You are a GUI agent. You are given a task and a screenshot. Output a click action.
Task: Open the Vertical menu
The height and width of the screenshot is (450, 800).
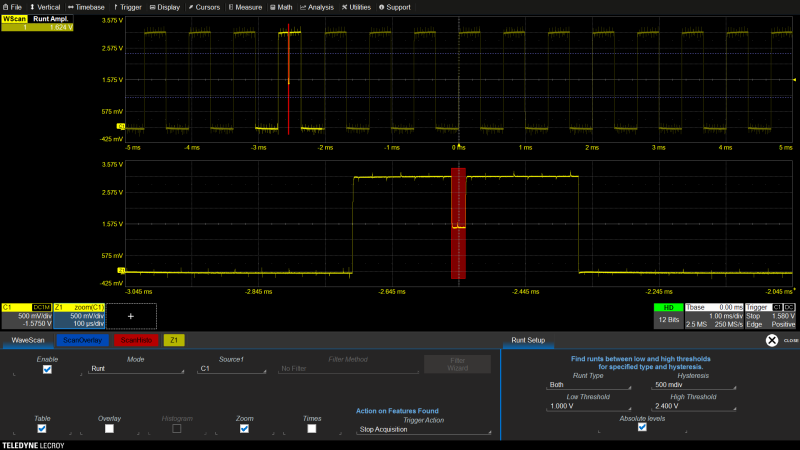tap(45, 6)
